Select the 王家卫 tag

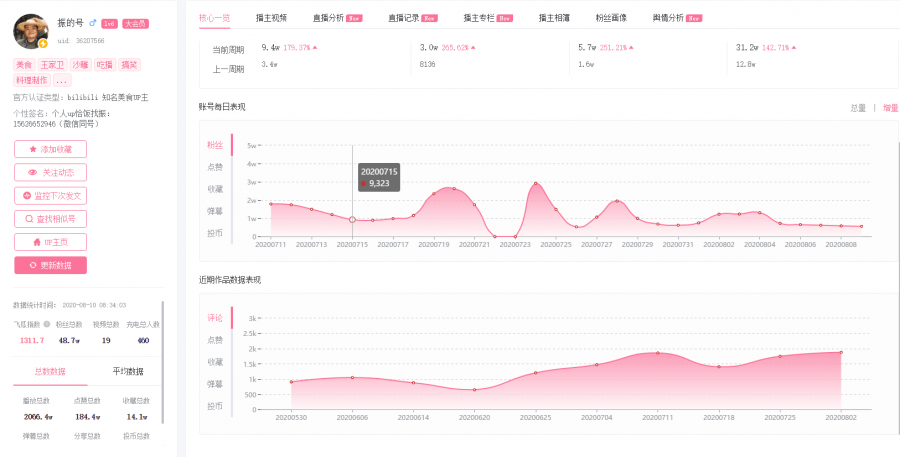click(x=53, y=65)
